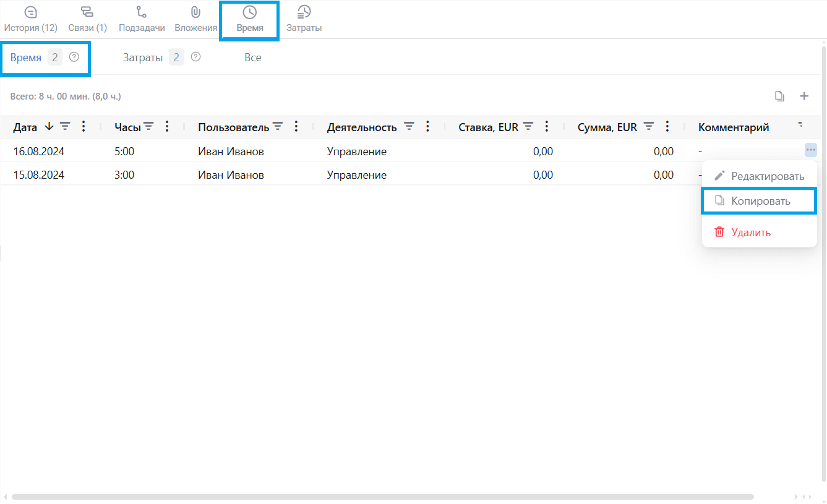Choose Редактировать in context menu
This screenshot has width=827, height=504.
[760, 176]
